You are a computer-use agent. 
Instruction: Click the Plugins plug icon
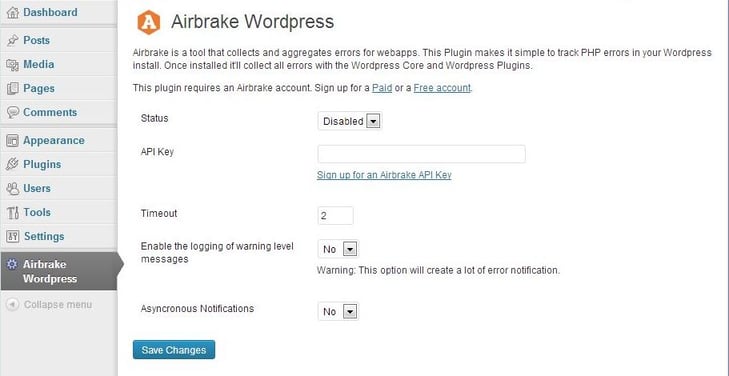[13, 164]
